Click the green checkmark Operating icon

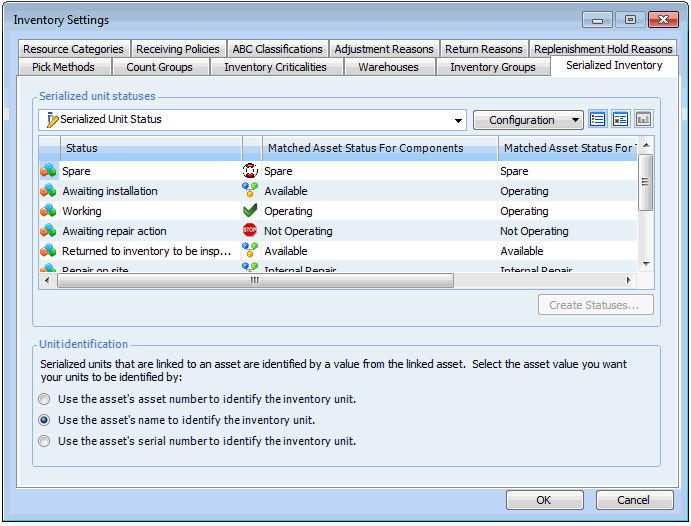[x=250, y=211]
